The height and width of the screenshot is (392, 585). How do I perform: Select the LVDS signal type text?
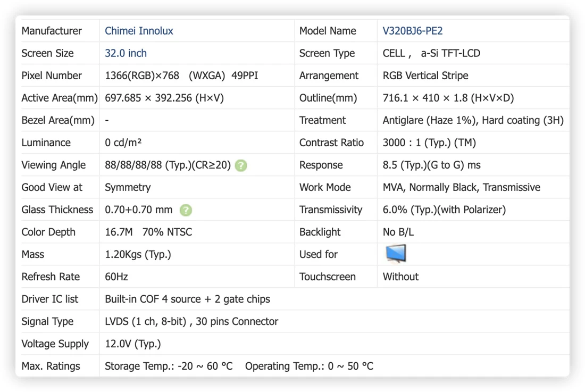click(191, 321)
